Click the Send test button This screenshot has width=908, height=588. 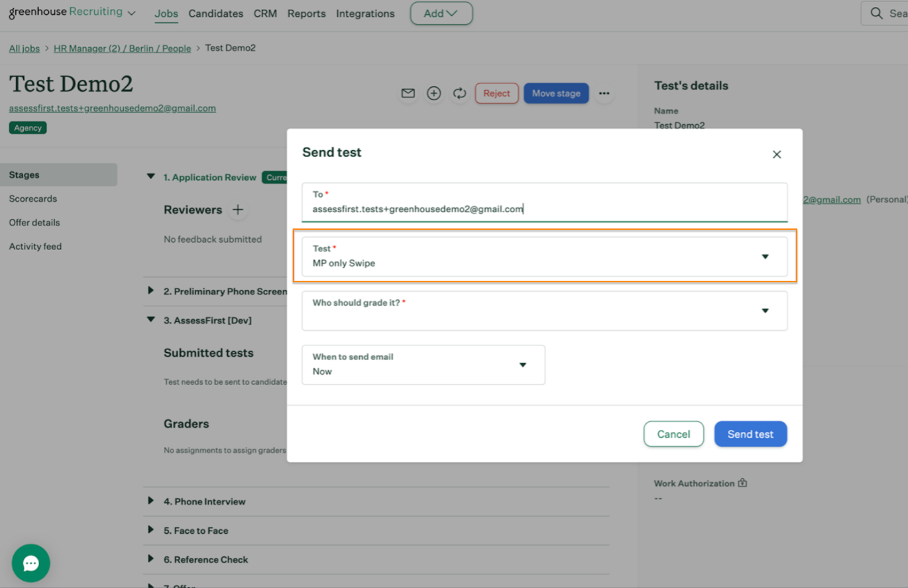click(x=750, y=434)
